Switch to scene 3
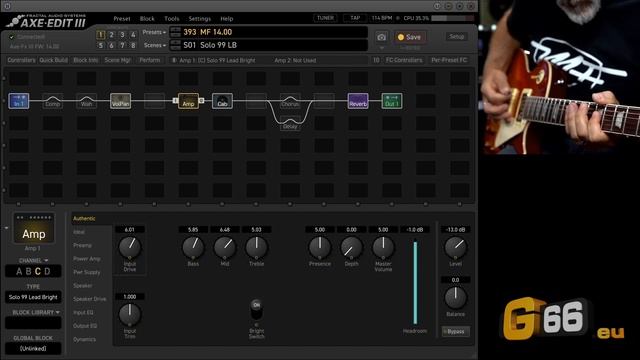Viewport: 640px width, 360px height. coord(122,35)
